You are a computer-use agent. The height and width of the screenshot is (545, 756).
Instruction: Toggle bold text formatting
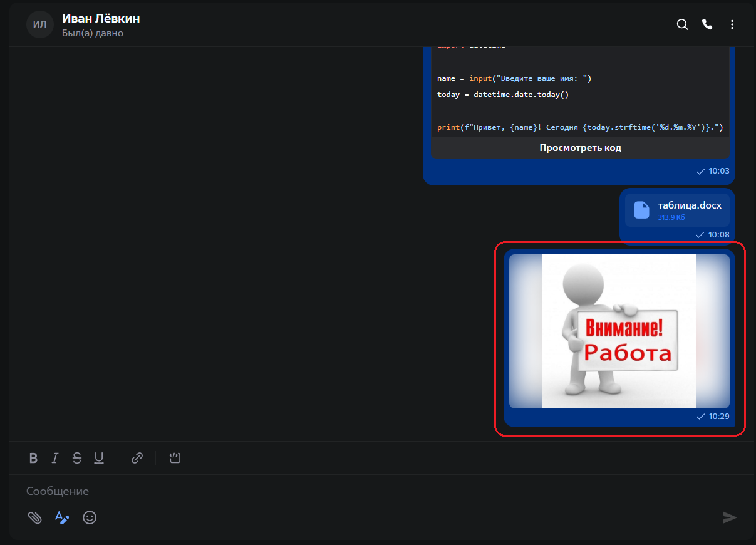(33, 458)
